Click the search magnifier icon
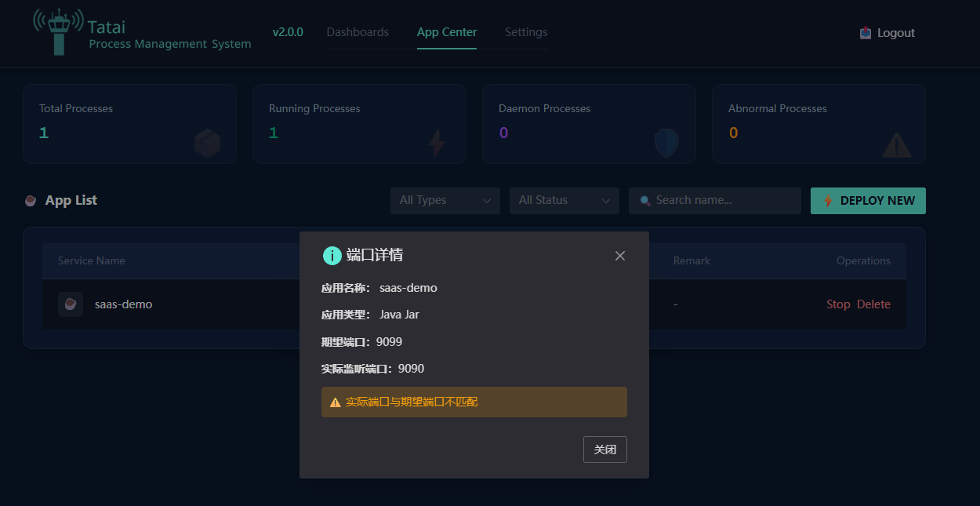Viewport: 980px width, 506px height. [645, 200]
